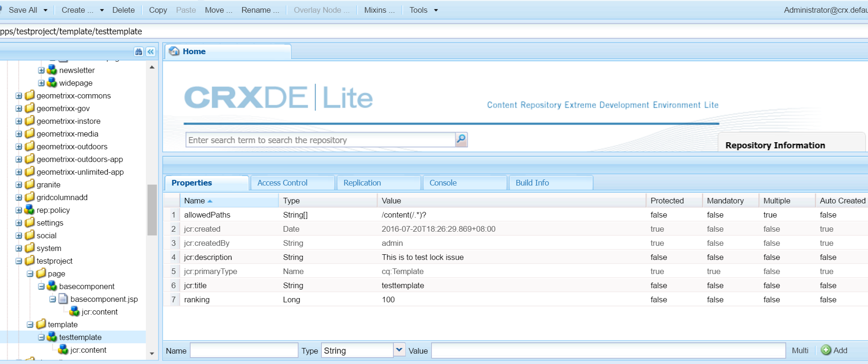Click the geometrixx-instore folder icon

tap(30, 121)
